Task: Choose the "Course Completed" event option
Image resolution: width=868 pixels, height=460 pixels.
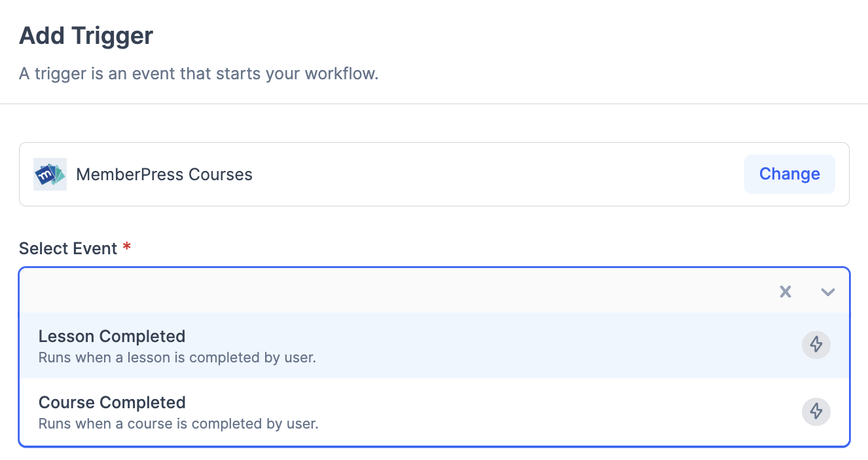Action: (112, 402)
